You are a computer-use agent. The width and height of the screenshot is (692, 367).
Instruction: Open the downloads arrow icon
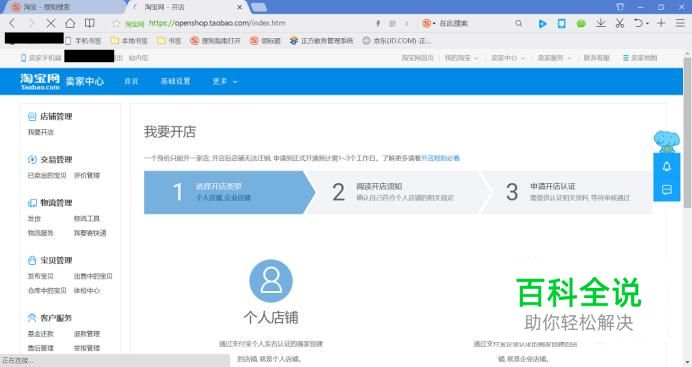coord(600,23)
